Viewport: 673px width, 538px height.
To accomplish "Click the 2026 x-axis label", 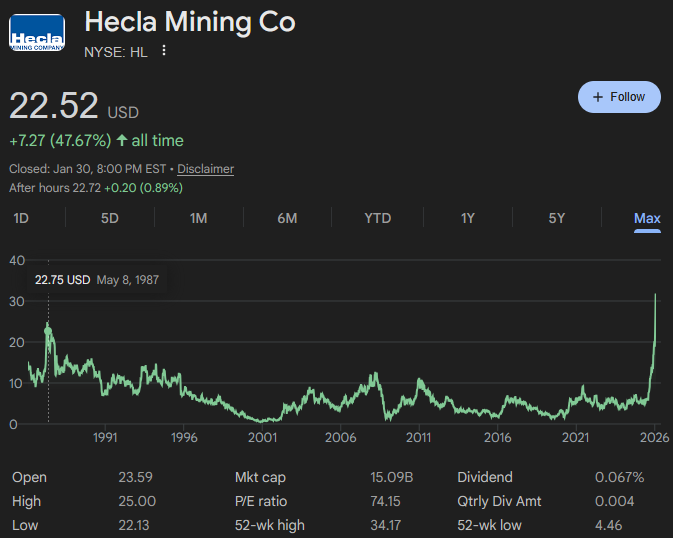I will point(655,438).
